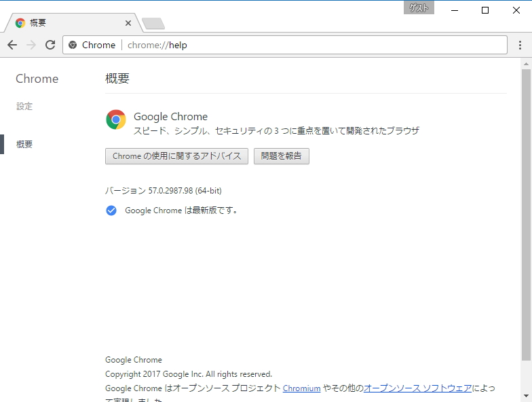The height and width of the screenshot is (402, 532).
Task: Select 概要 in the sidebar
Action: point(24,144)
